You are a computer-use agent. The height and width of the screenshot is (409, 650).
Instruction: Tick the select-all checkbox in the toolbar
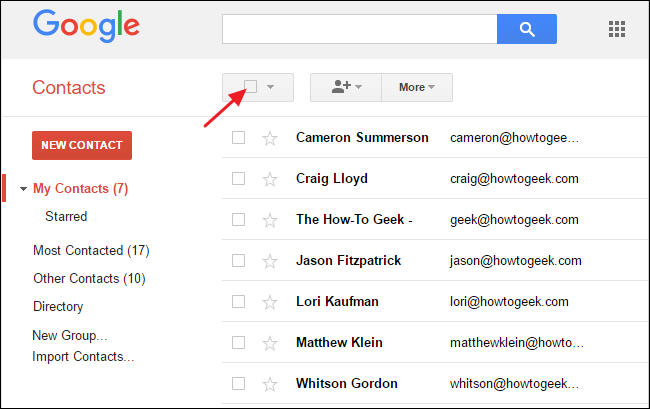pos(251,87)
